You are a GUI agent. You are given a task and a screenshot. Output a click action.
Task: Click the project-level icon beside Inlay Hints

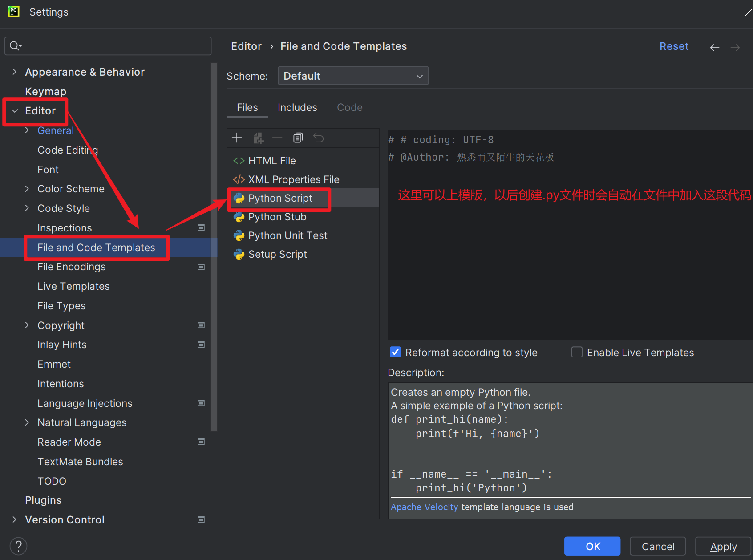(x=201, y=345)
